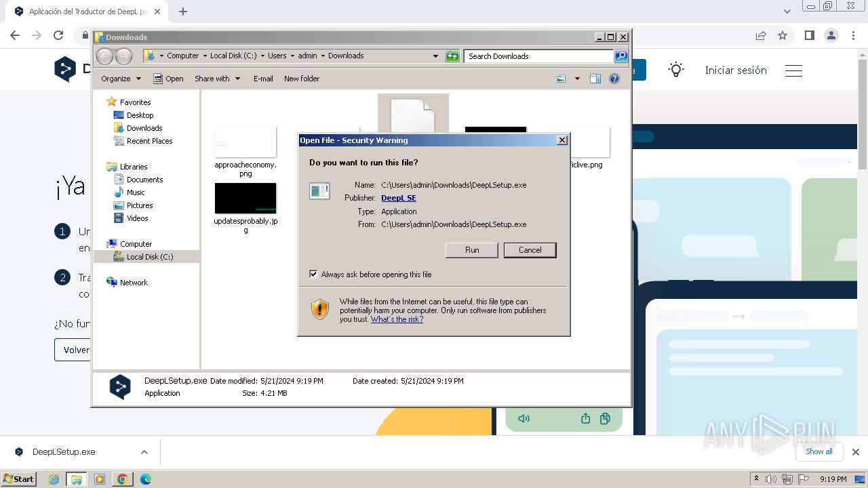Image resolution: width=868 pixels, height=488 pixels.
Task: Change view with the Explorer views icon
Action: coord(561,79)
